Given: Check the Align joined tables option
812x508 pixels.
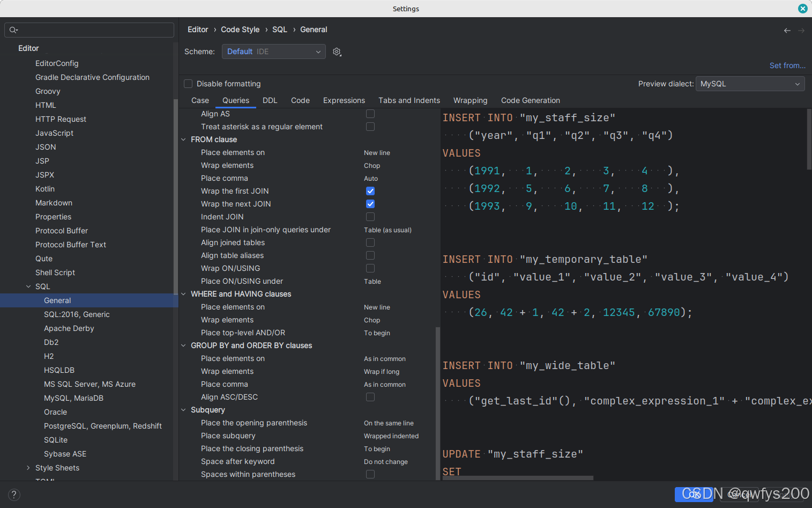Looking at the screenshot, I should pyautogui.click(x=370, y=242).
